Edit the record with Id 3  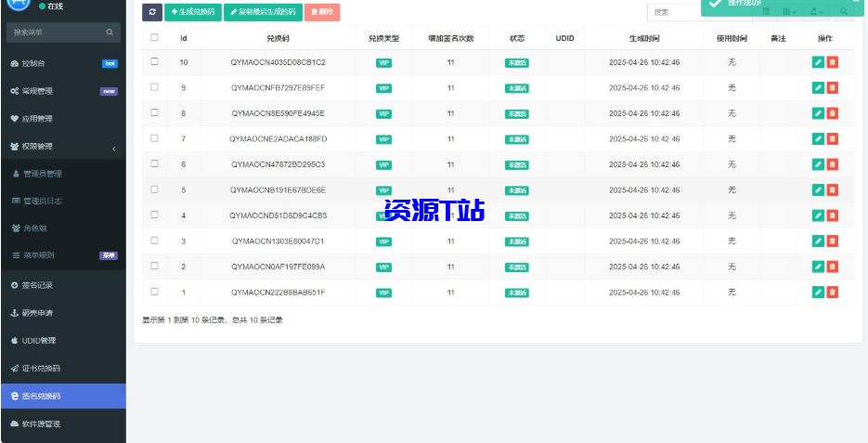818,241
